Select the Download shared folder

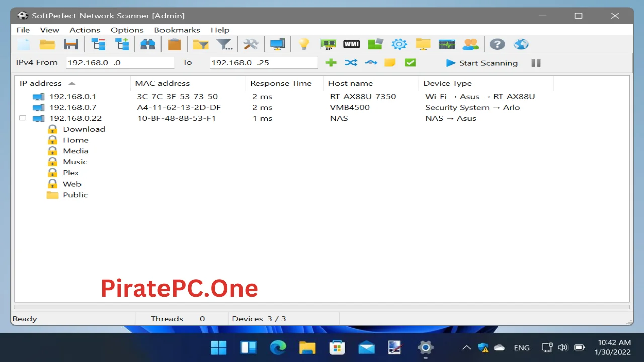click(x=76, y=129)
